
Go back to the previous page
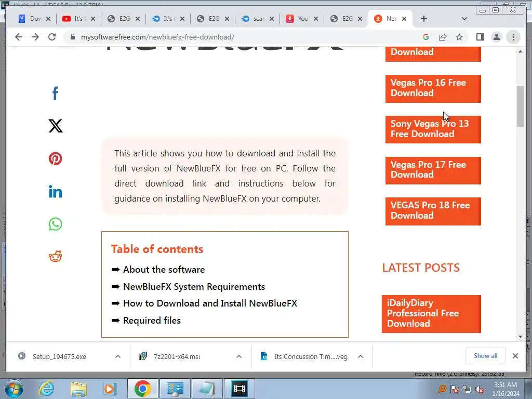pyautogui.click(x=19, y=37)
